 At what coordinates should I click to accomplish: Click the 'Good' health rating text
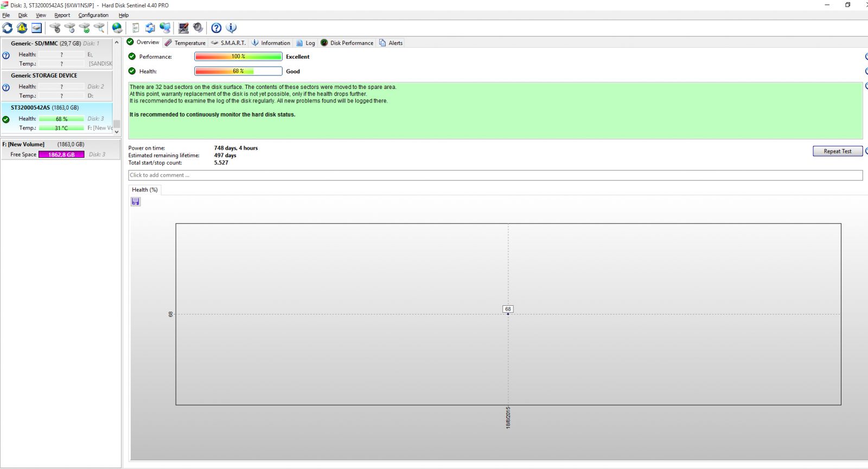293,71
